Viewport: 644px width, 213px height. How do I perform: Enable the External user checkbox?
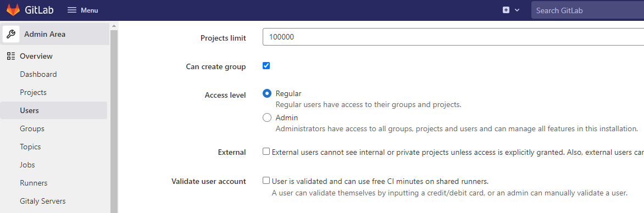click(x=266, y=152)
